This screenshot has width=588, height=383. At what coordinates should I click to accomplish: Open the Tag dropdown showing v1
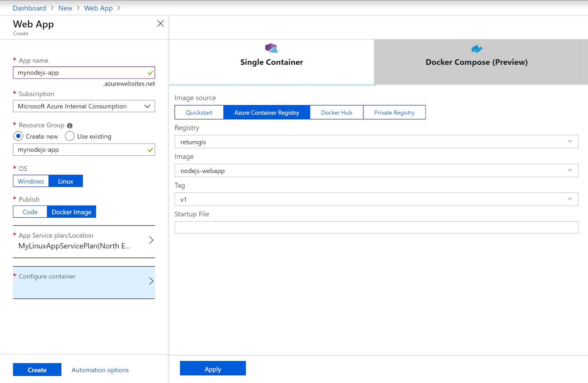(570, 199)
